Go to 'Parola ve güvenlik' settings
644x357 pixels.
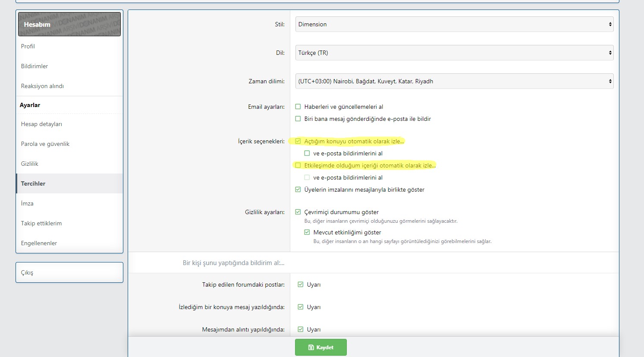point(69,144)
